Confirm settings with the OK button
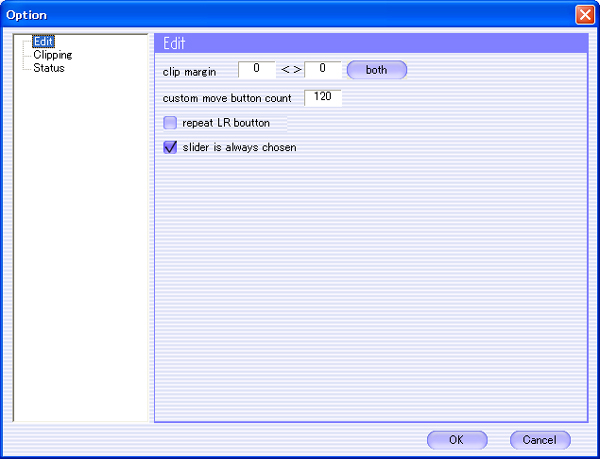Image resolution: width=600 pixels, height=459 pixels. [x=456, y=440]
